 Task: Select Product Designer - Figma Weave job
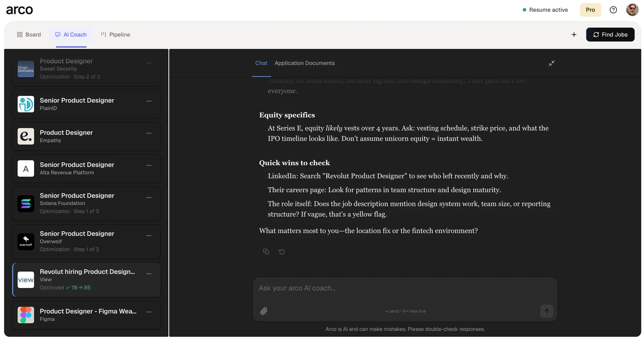86,315
